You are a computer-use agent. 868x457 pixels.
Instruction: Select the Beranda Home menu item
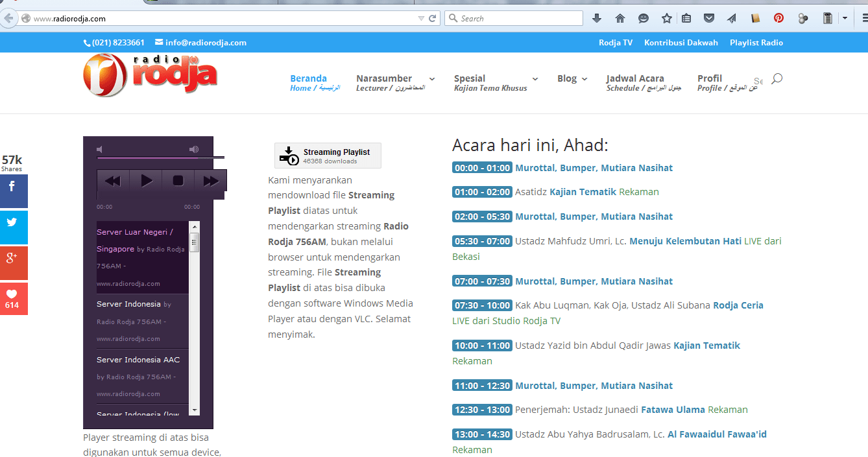pyautogui.click(x=315, y=83)
